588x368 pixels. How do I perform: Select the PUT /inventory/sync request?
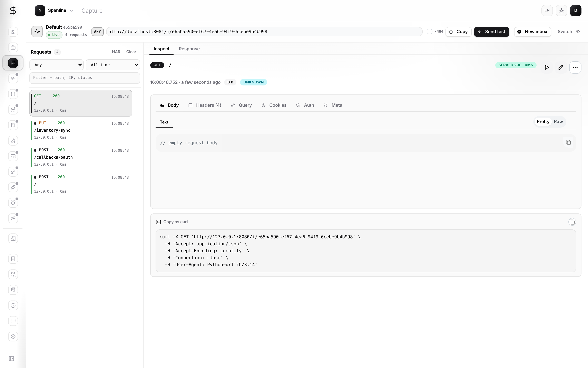click(x=81, y=130)
